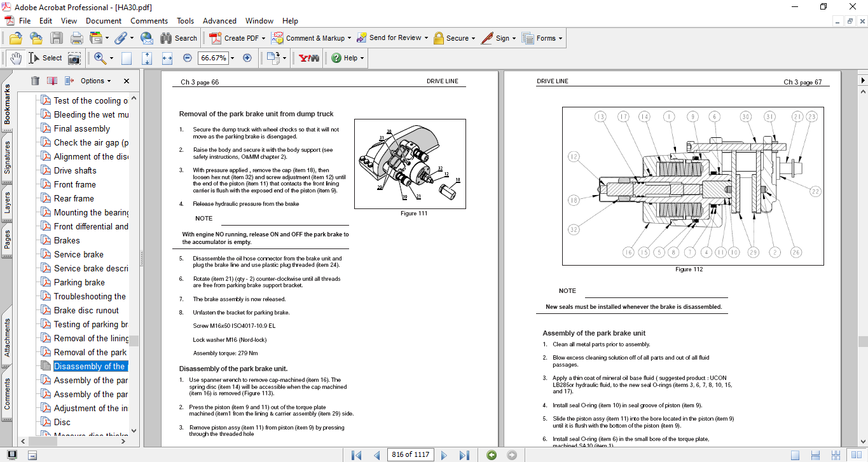
Task: Click the Snapshot camera tool
Action: (74, 58)
